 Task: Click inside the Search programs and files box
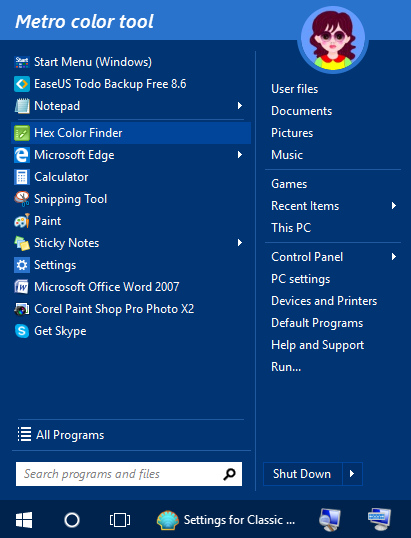129,474
